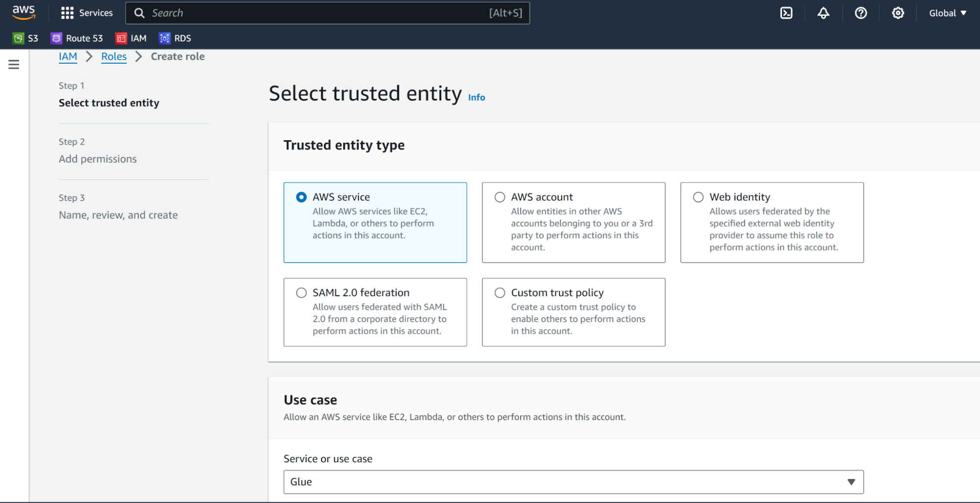Image resolution: width=980 pixels, height=503 pixels.
Task: Click the Name, review, and create step text
Action: tap(118, 215)
